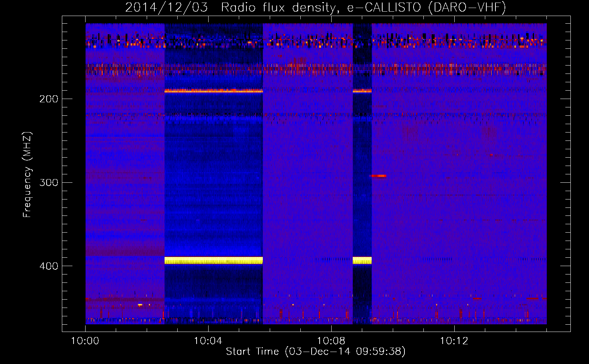Click the 'Frequency (MHZ)' axis label
Screen dimensions: 589x364
(27, 175)
